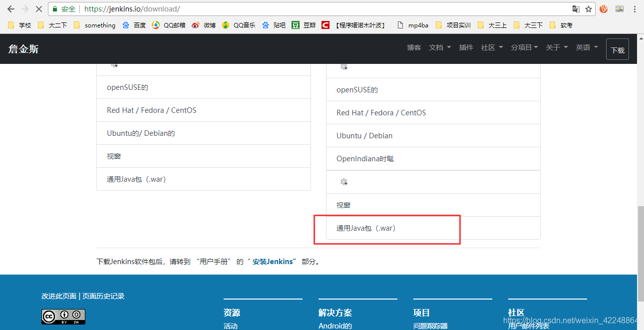Click the 改进此页面 footer link
Viewport: 644px width, 330px height.
click(x=59, y=296)
